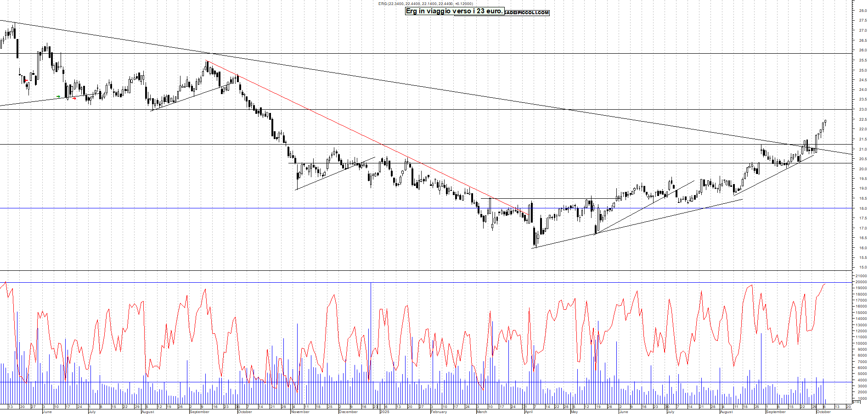Image resolution: width=868 pixels, height=414 pixels.
Task: Click the November label on time axis
Action: [x=300, y=412]
